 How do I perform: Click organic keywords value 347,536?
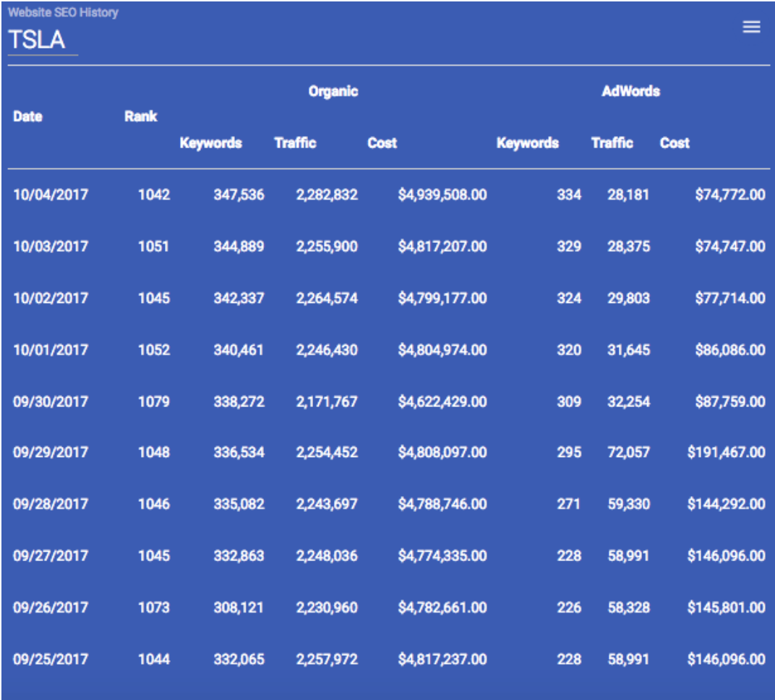[x=239, y=195]
